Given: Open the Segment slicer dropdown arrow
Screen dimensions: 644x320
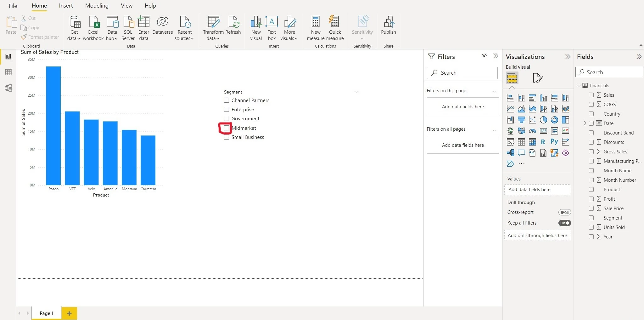Looking at the screenshot, I should click(356, 92).
